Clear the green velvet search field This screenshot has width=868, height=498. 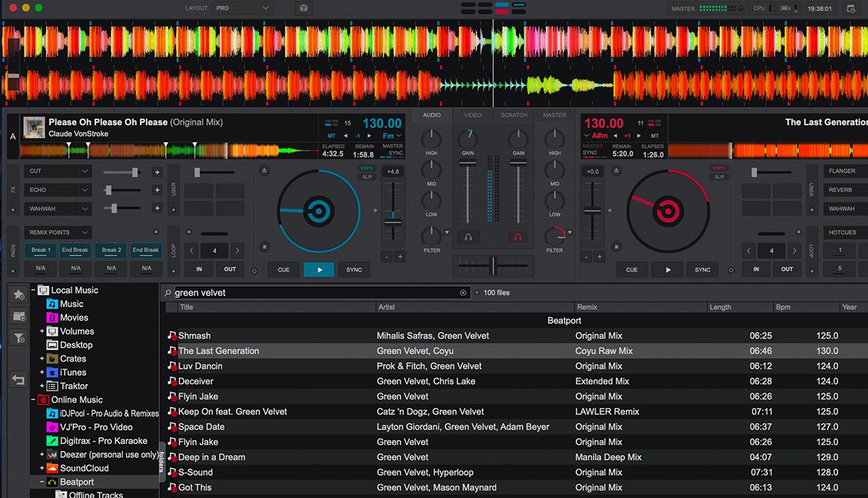[464, 293]
